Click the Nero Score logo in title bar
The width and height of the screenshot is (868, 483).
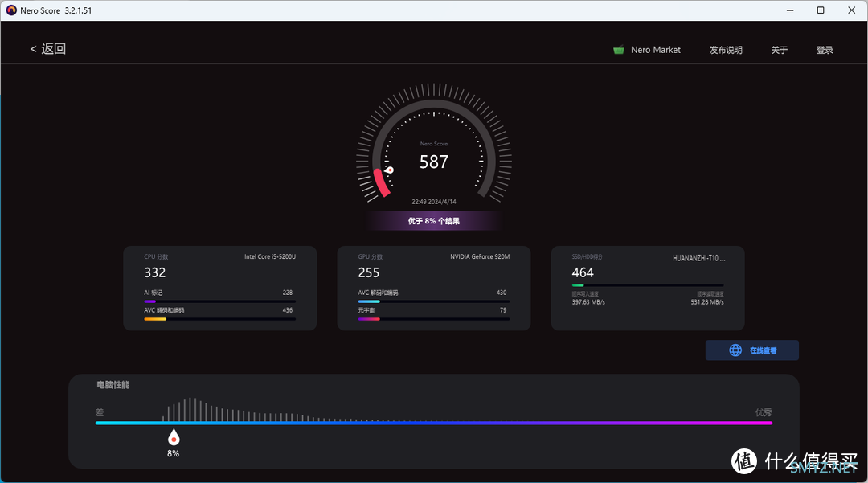[x=11, y=10]
